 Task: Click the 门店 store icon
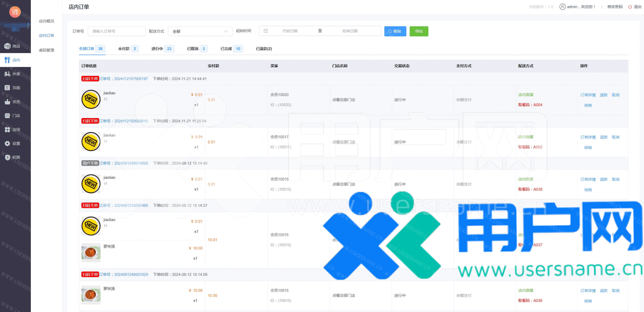click(x=7, y=116)
